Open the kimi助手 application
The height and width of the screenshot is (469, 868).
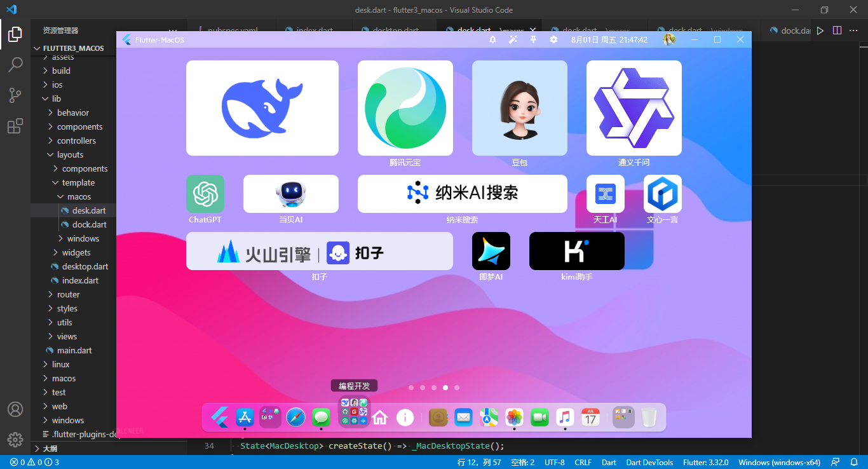click(576, 250)
